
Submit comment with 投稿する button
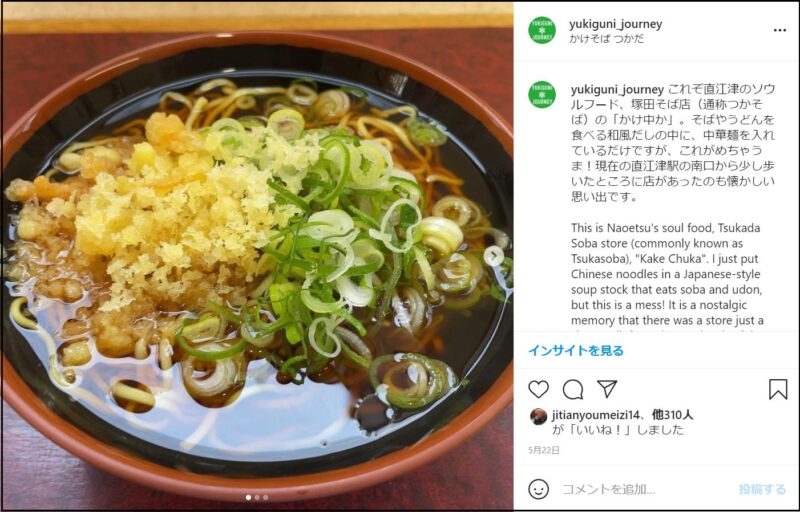coord(762,490)
